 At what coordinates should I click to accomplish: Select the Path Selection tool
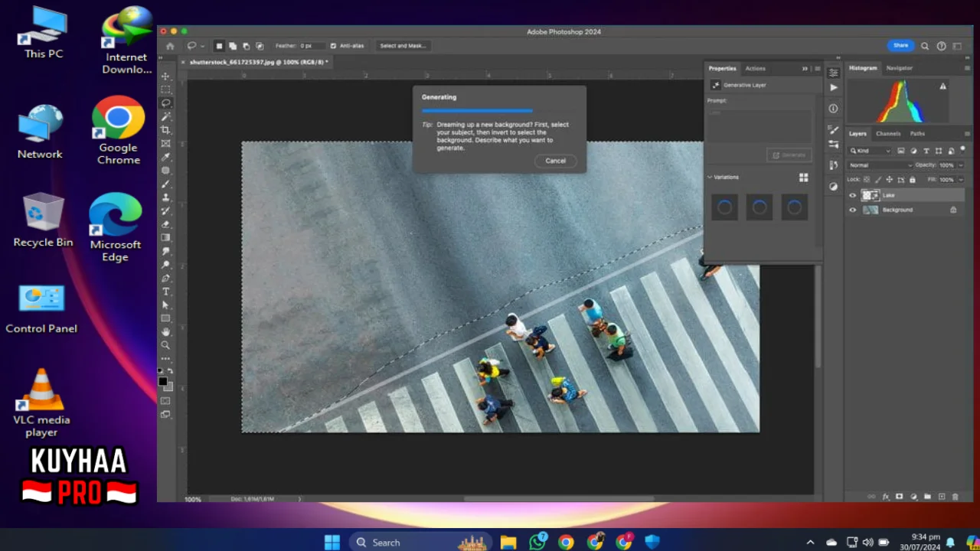click(165, 305)
